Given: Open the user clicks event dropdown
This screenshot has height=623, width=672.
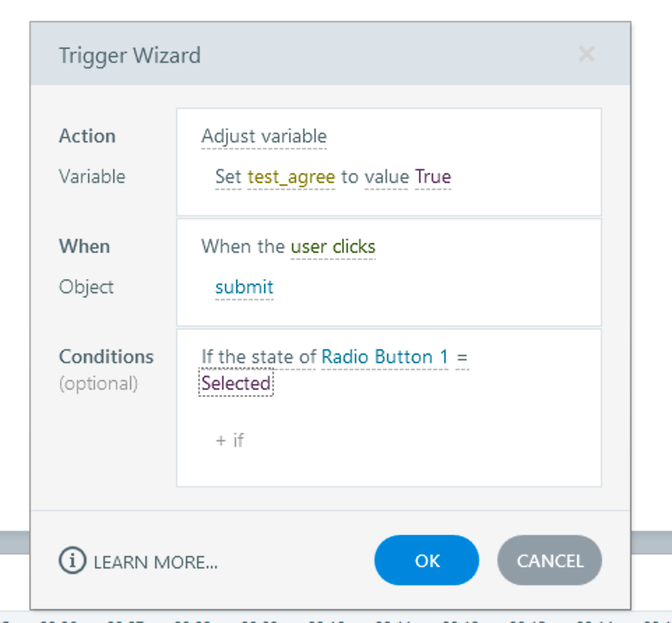Looking at the screenshot, I should click(333, 247).
